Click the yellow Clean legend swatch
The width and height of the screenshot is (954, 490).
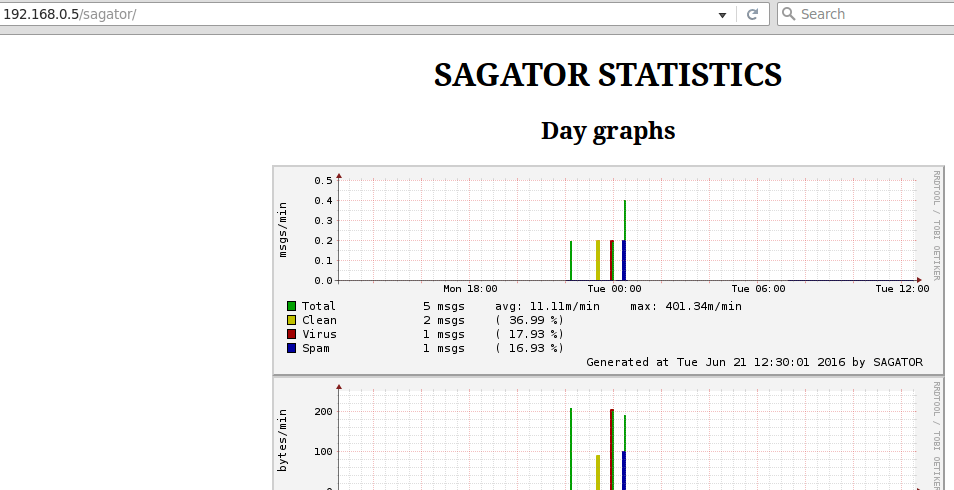(x=291, y=320)
